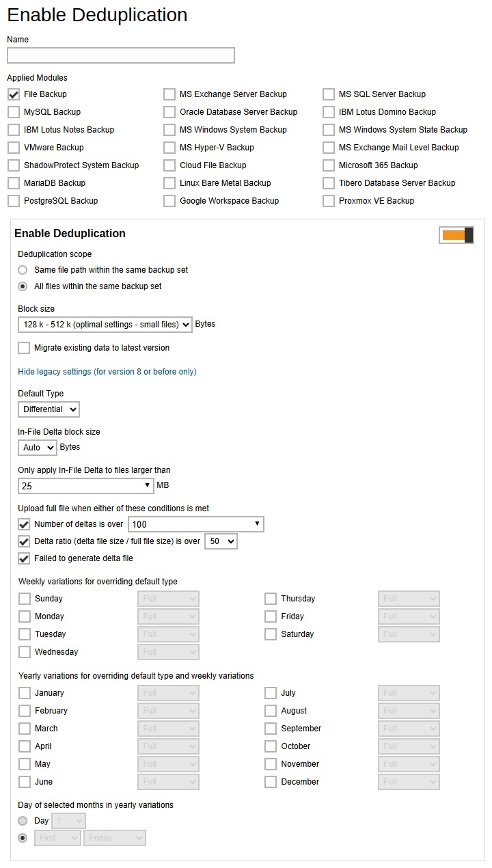Open the Block size dropdown
This screenshot has height=868, width=492.
tap(104, 324)
